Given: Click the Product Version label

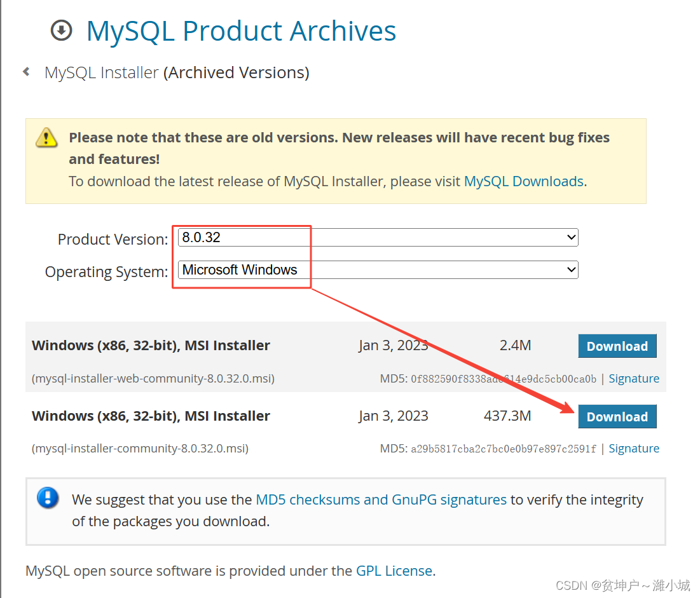Looking at the screenshot, I should point(113,239).
